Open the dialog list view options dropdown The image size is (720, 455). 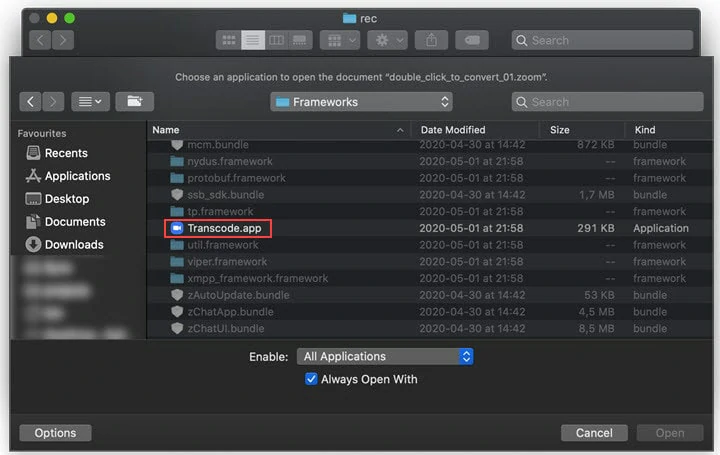tap(90, 101)
